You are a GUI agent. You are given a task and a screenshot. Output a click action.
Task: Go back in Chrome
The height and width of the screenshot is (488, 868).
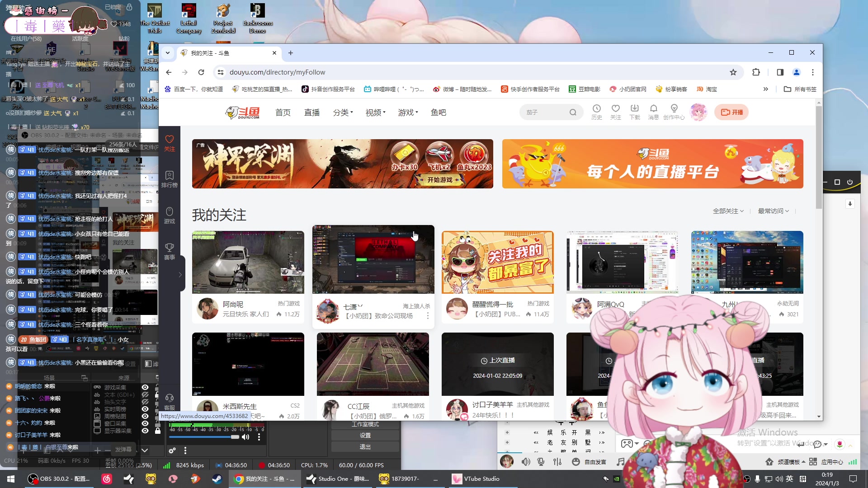[169, 72]
